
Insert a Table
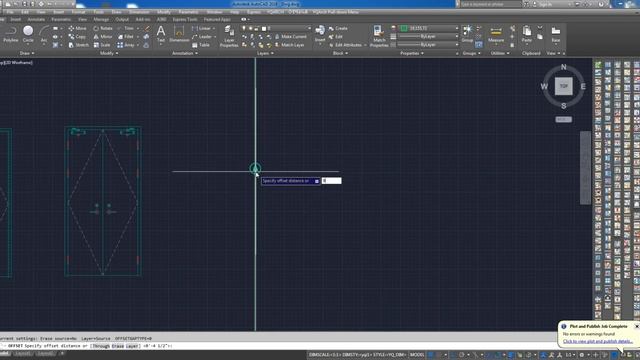(x=201, y=45)
